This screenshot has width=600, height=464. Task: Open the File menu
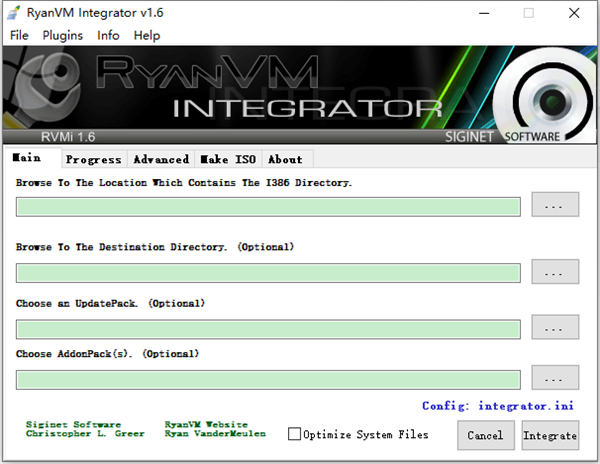tap(19, 36)
